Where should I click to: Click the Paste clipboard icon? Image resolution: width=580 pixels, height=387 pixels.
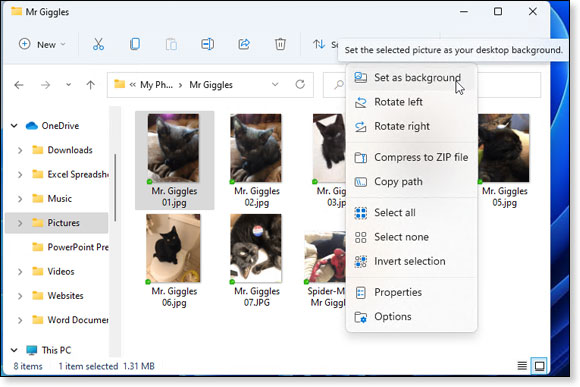(x=171, y=44)
